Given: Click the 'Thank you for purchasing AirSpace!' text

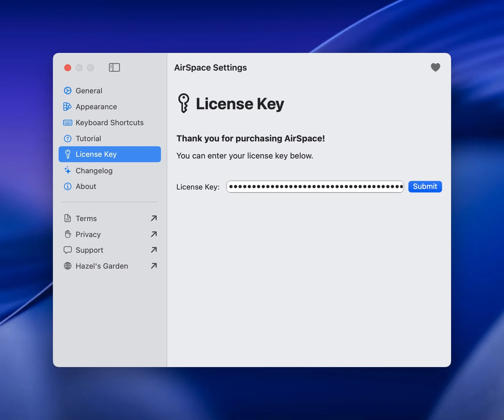Looking at the screenshot, I should (x=251, y=138).
